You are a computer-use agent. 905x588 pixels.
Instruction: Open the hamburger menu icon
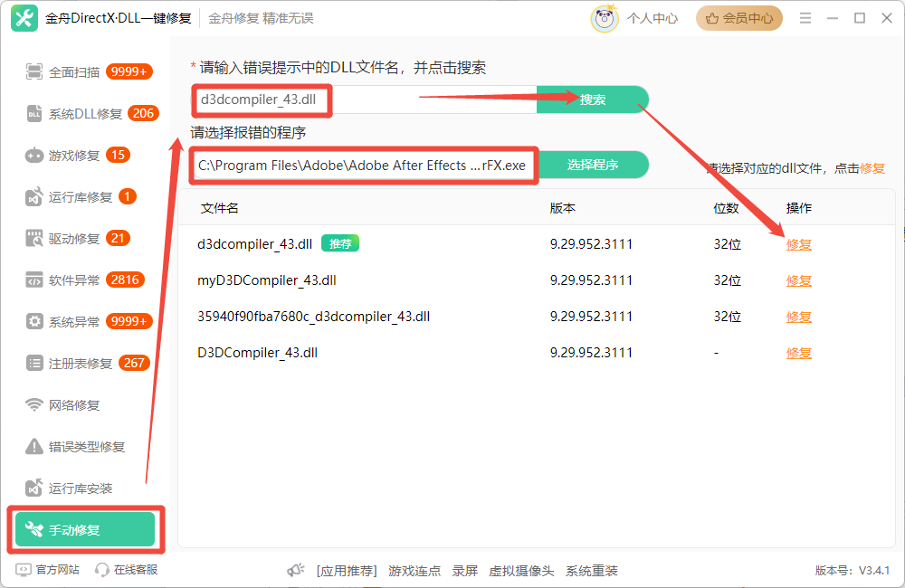[x=805, y=18]
